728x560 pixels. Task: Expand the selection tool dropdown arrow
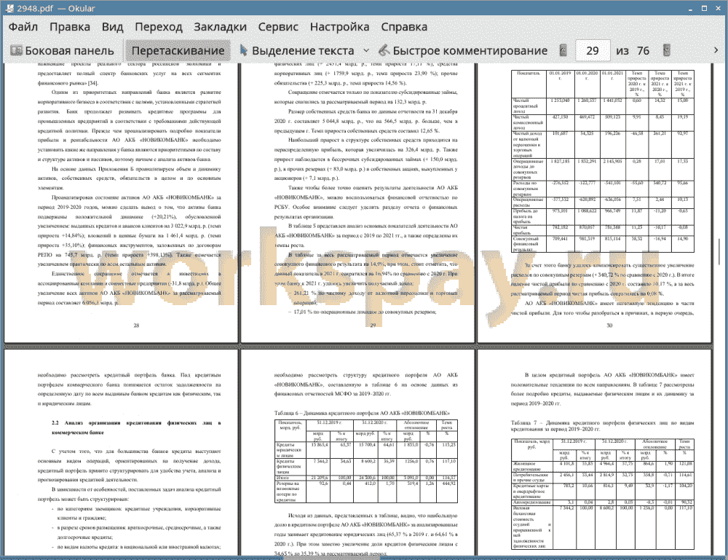[x=366, y=51]
